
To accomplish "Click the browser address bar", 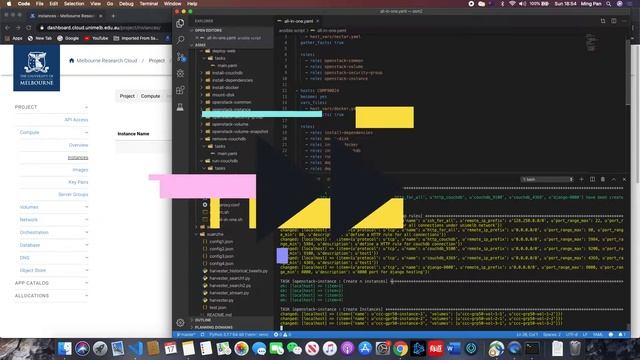I will (104, 27).
